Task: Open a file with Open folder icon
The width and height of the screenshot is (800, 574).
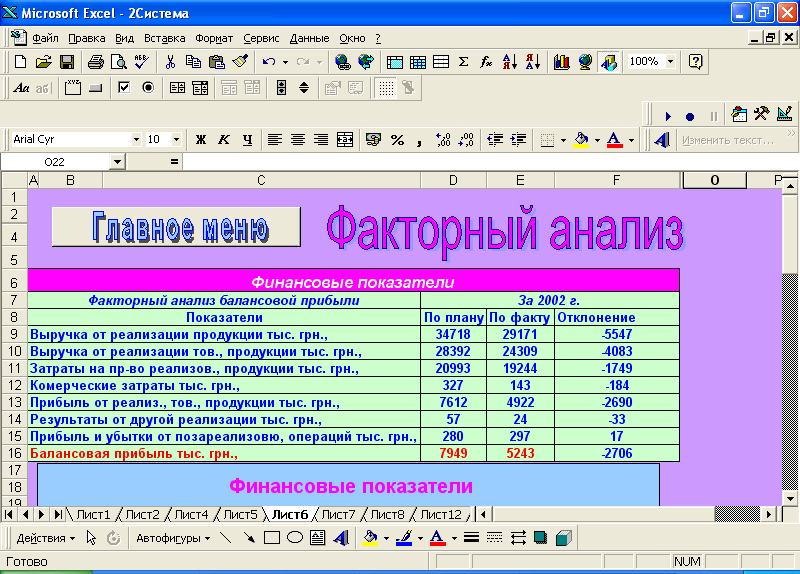Action: click(44, 62)
